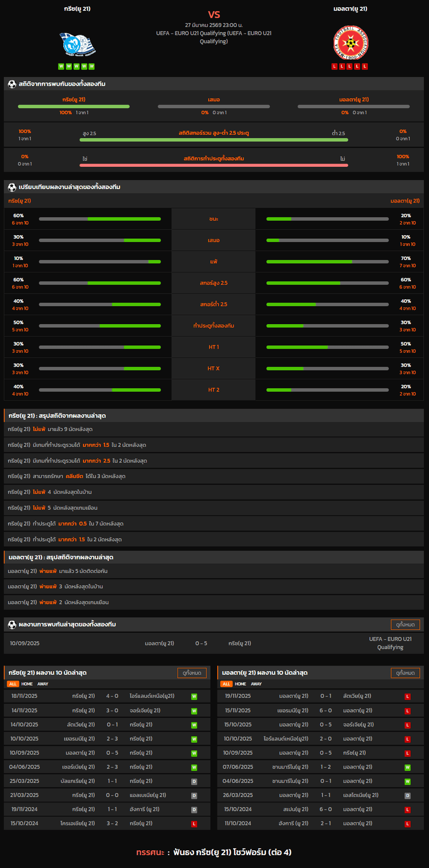Select AWAY tab in Malta last 10 matches
Screen dimensions: 429x868
[256, 684]
